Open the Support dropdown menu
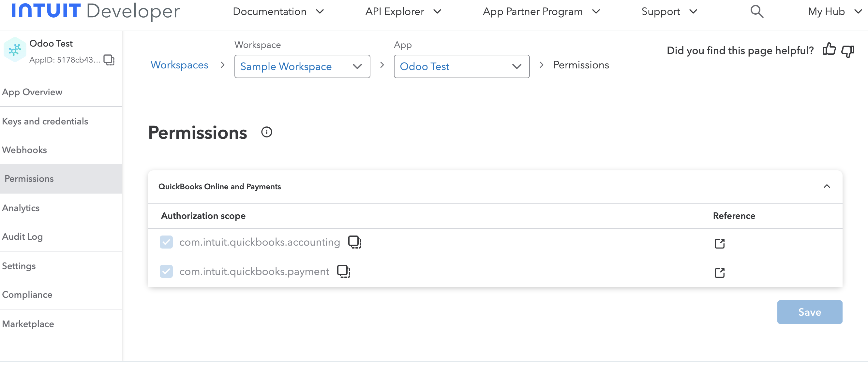This screenshot has width=868, height=372. (x=669, y=11)
